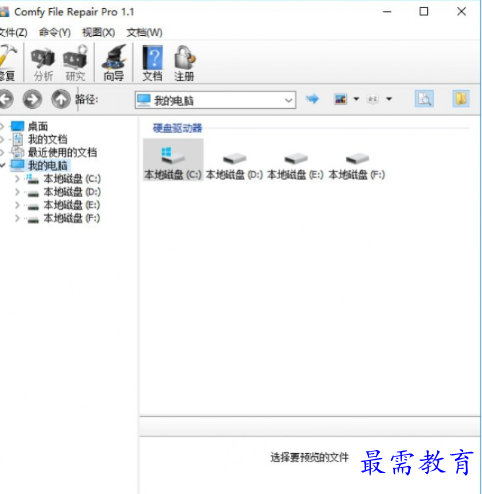Select 我的电脑 in the folder tree
Viewport: 482px width, 494px height.
pyautogui.click(x=47, y=165)
